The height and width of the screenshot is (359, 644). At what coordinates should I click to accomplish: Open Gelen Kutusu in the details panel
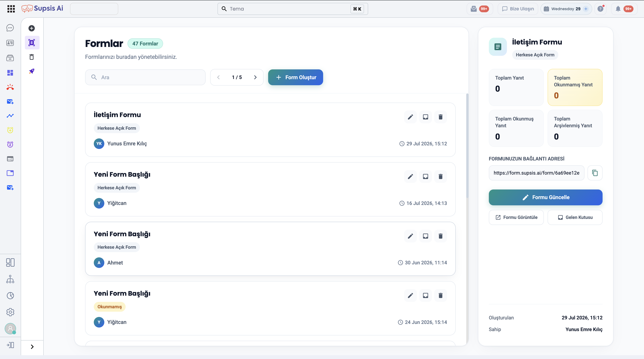pos(575,217)
